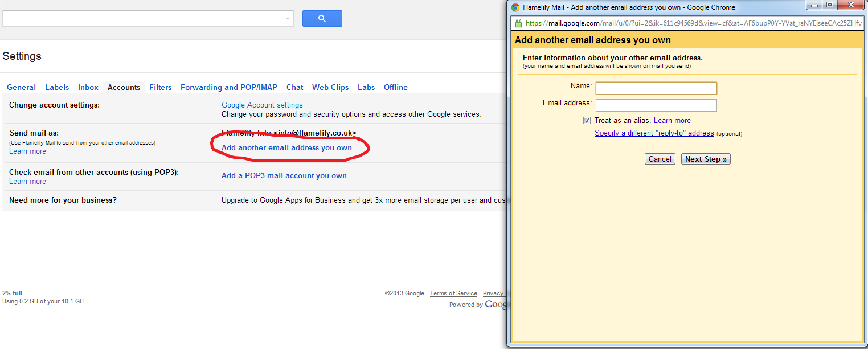Click the Next Step button

(705, 159)
